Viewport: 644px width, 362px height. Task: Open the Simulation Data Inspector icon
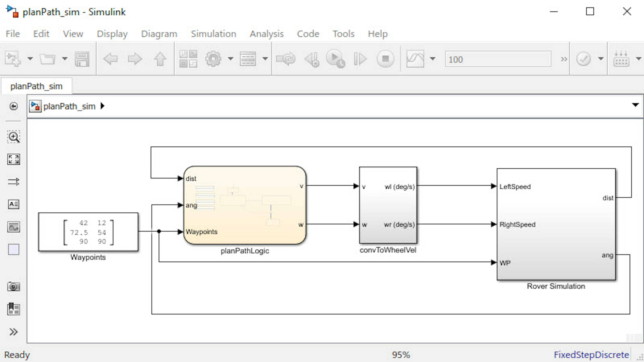click(415, 59)
